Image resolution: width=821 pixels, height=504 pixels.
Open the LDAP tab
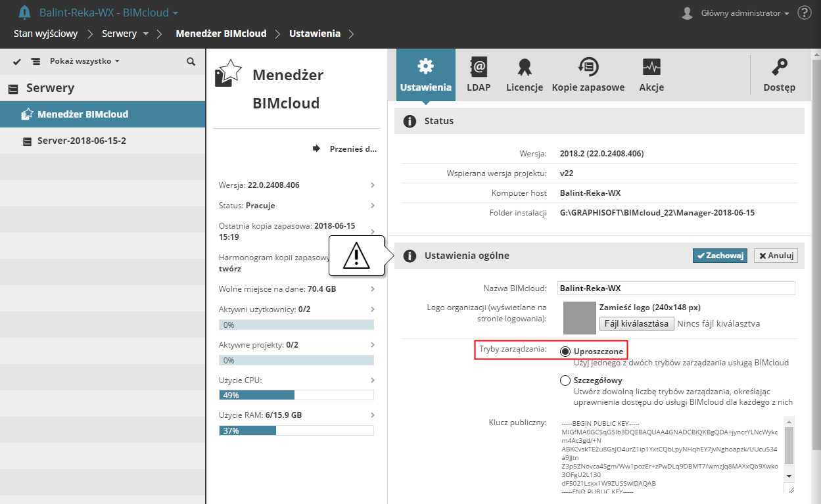point(479,75)
